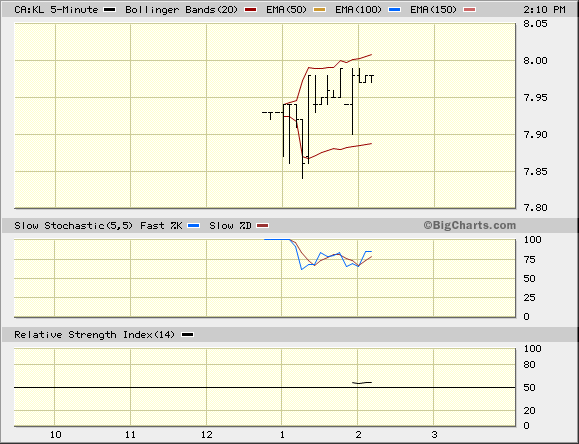Image resolution: width=579 pixels, height=444 pixels.
Task: Click the orange EMA(50) color swatch
Action: pos(319,10)
